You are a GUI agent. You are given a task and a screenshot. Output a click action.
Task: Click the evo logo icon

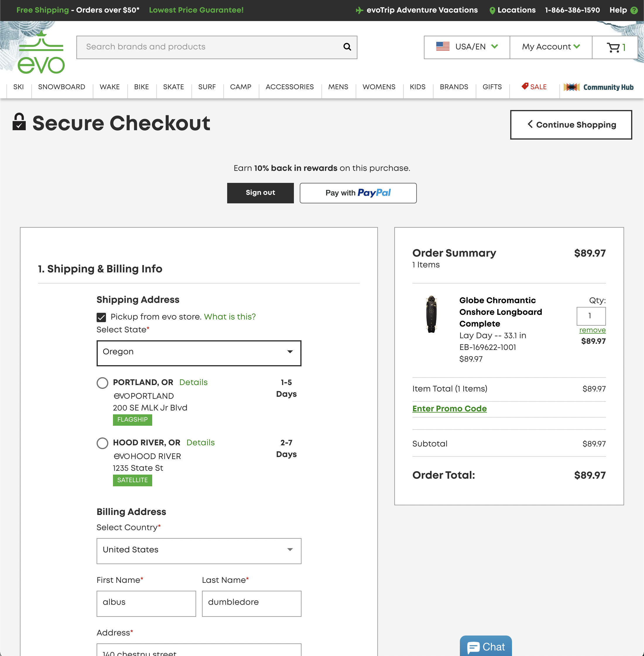tap(41, 52)
